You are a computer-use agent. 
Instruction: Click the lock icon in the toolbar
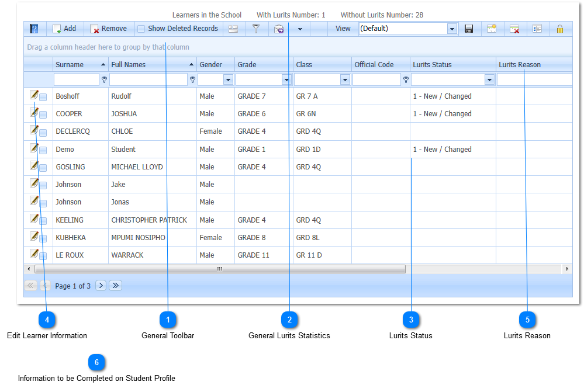point(560,29)
